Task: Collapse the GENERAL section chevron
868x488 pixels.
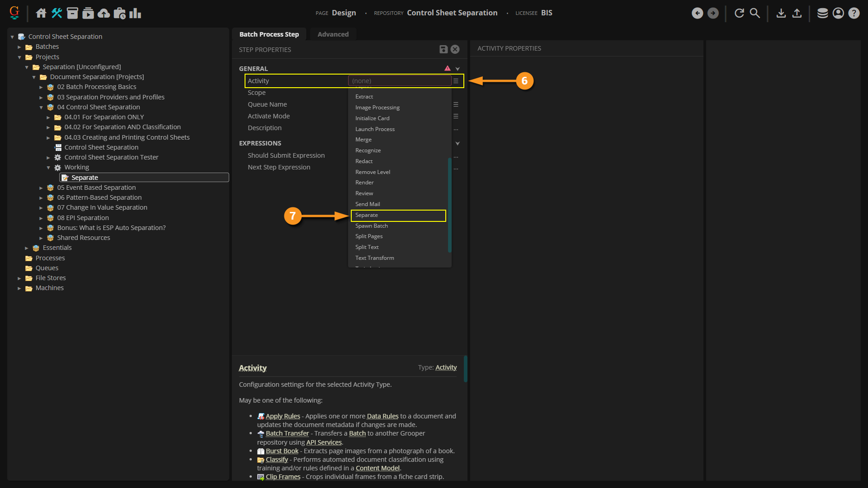Action: tap(458, 69)
